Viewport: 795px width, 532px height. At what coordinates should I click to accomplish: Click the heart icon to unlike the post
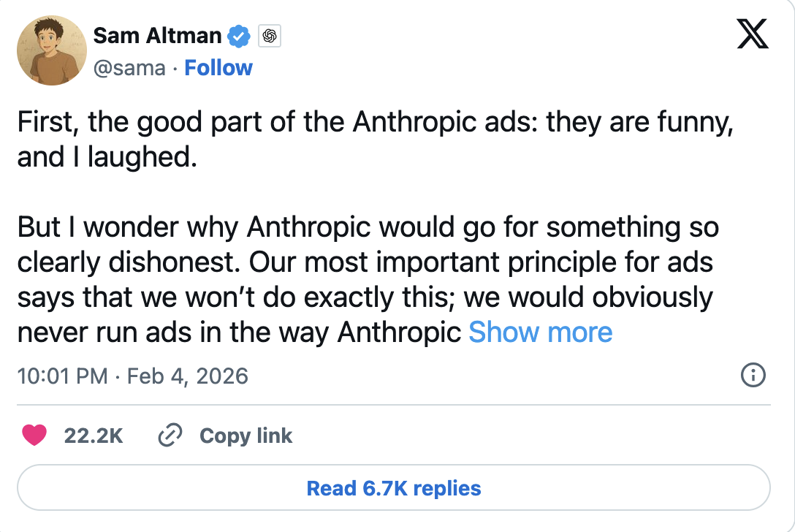(34, 435)
